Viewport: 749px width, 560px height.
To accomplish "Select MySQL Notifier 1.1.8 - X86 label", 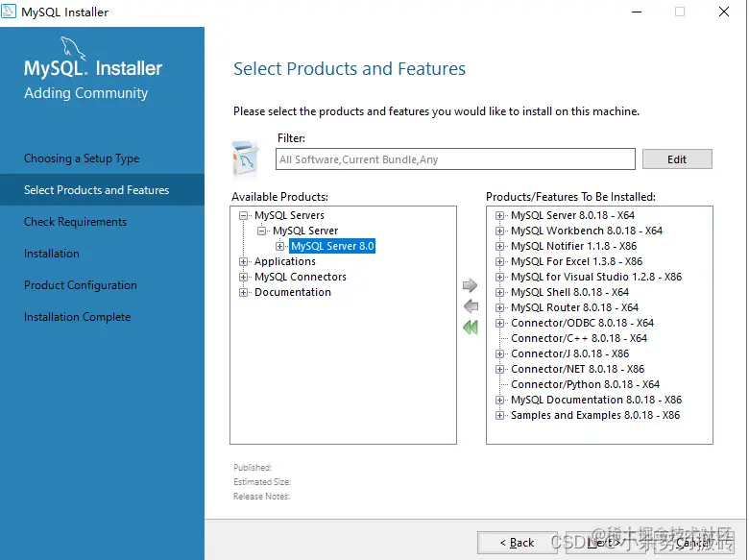I will [573, 246].
